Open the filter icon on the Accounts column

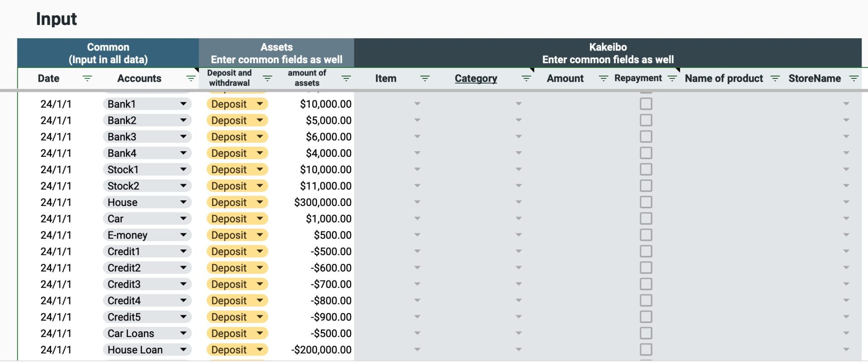[x=190, y=78]
